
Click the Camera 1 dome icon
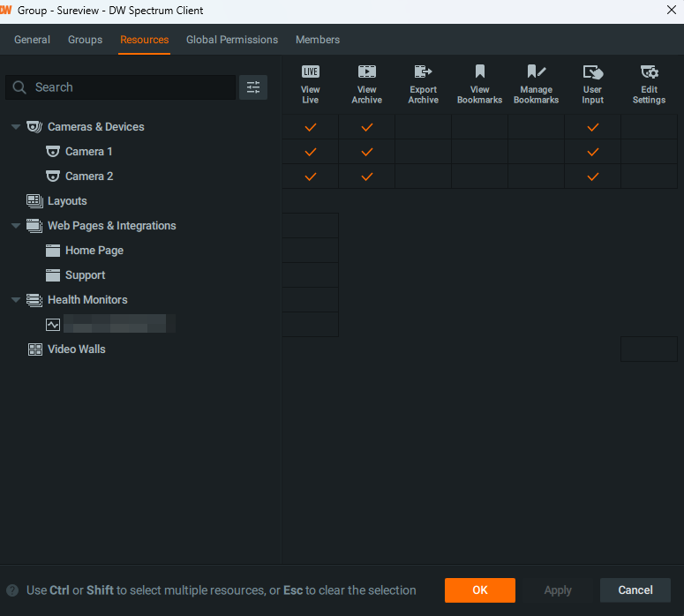[53, 152]
